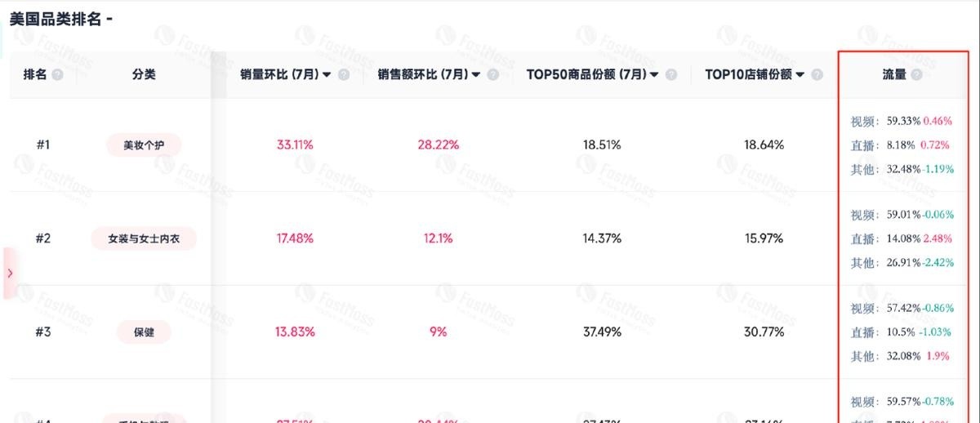
Task: Click the 33.11% sales growth value
Action: [x=296, y=145]
